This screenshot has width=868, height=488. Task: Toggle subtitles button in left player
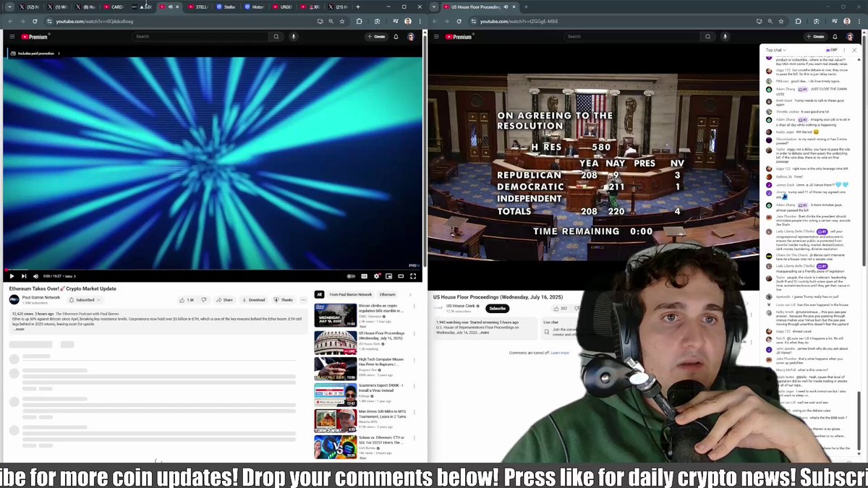[364, 276]
